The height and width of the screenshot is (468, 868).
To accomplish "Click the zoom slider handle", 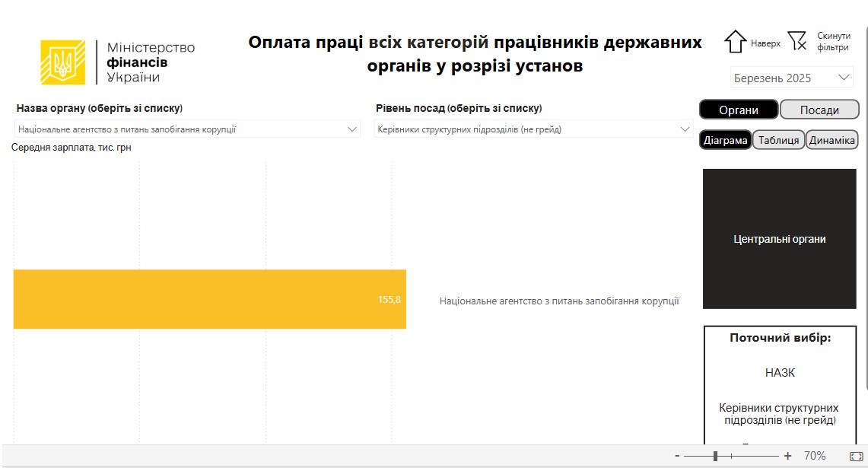I will click(715, 456).
